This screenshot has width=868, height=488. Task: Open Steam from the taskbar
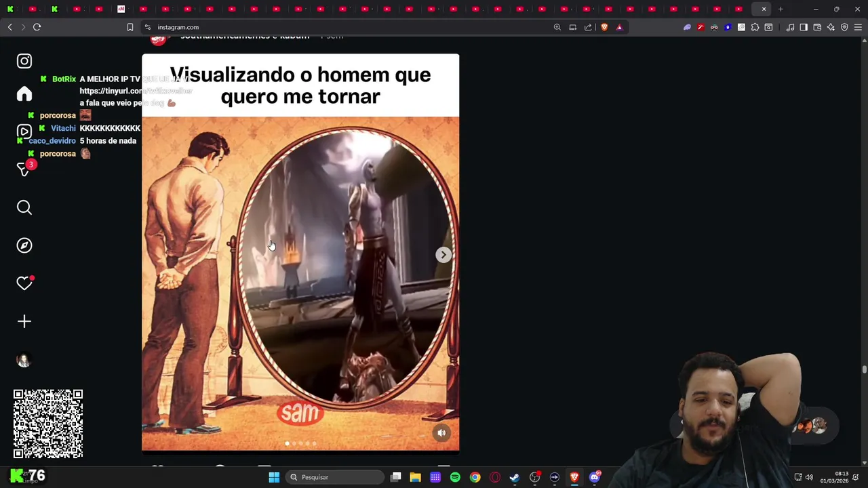click(x=515, y=477)
